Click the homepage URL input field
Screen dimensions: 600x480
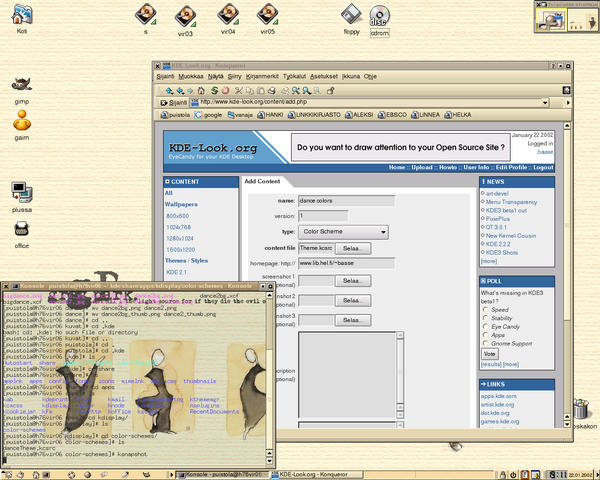[x=346, y=263]
